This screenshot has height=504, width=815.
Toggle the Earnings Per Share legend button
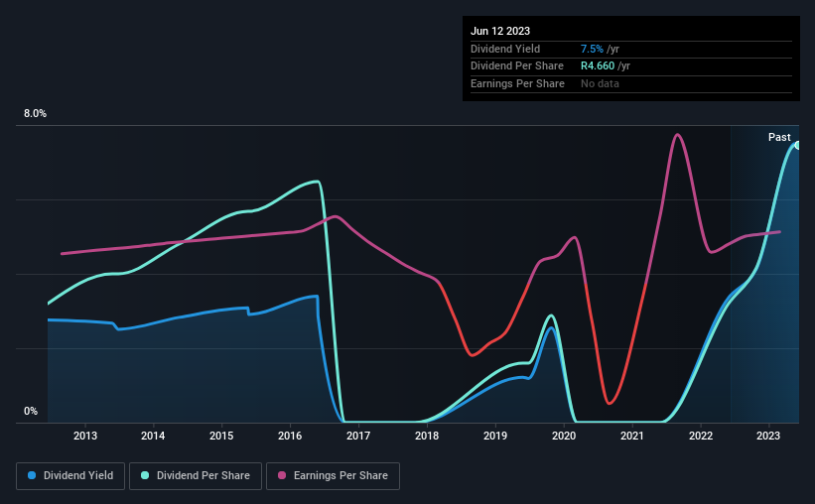click(333, 476)
